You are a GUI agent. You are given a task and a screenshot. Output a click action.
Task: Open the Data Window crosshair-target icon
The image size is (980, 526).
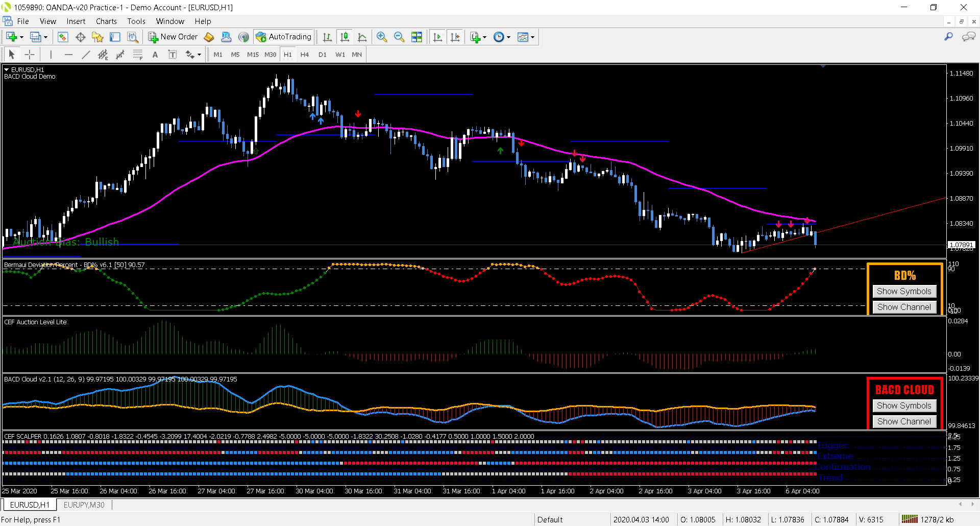80,37
